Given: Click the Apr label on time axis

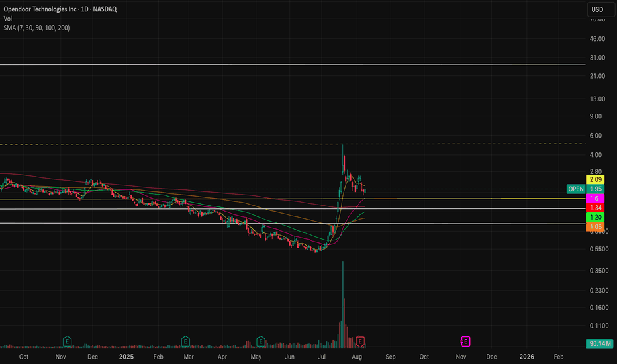Looking at the screenshot, I should click(222, 357).
